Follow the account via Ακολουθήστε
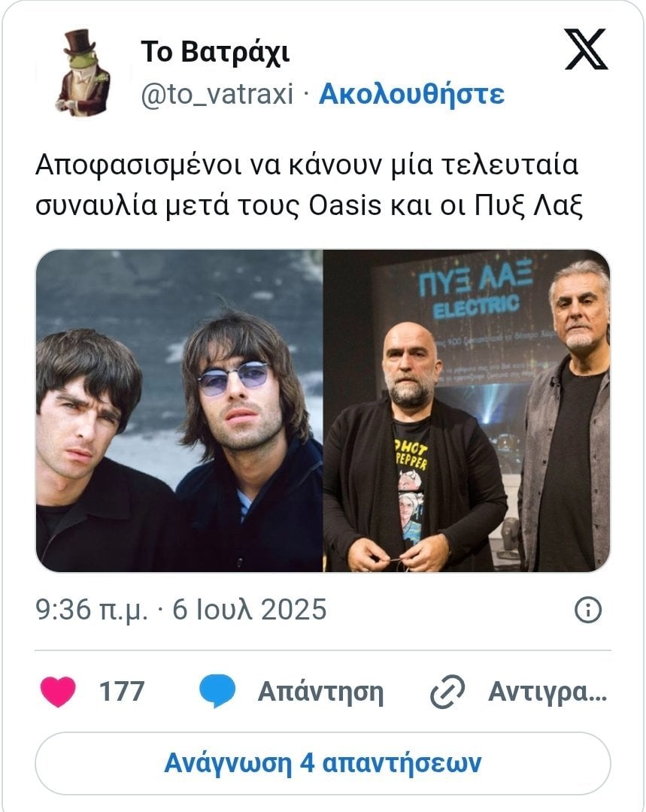Screen dimensions: 646x812 (x=411, y=94)
